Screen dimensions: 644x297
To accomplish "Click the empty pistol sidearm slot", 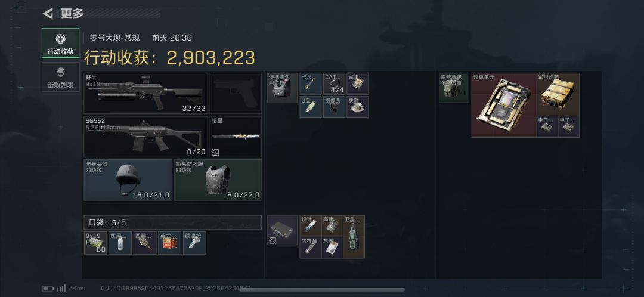I will pyautogui.click(x=236, y=93).
